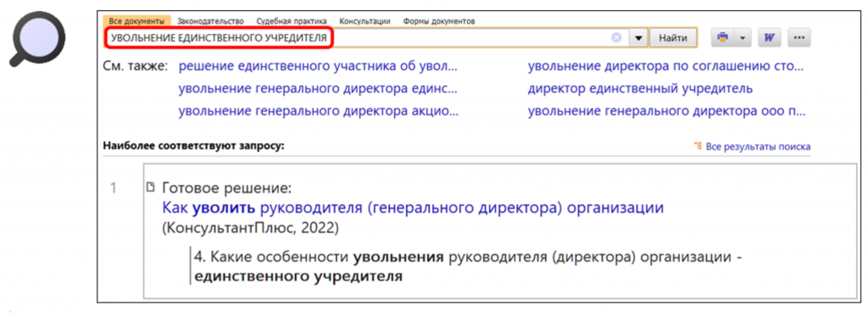This screenshot has height=316, width=868.
Task: Open suggestion увольнение генерального директора единс...
Action: pos(318,89)
